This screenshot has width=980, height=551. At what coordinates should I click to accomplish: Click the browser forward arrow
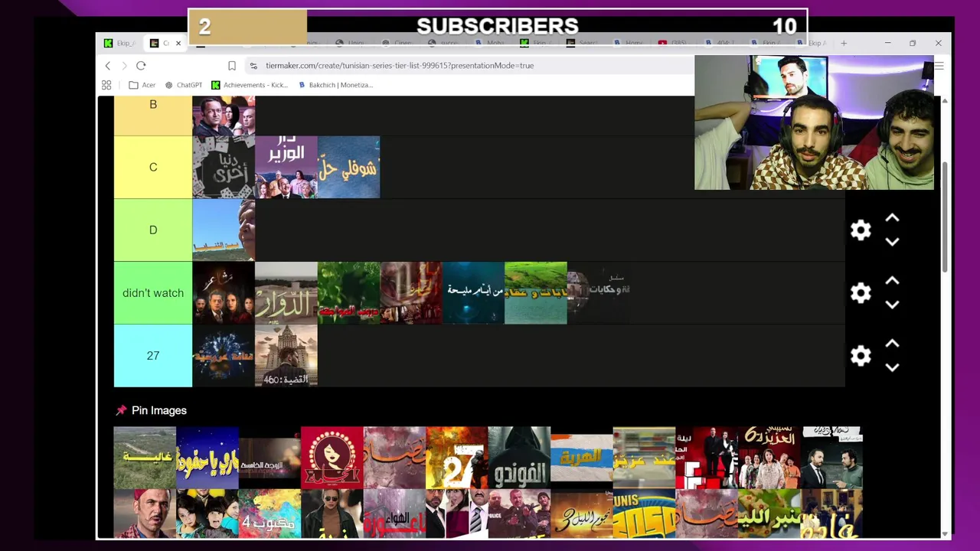tap(124, 66)
